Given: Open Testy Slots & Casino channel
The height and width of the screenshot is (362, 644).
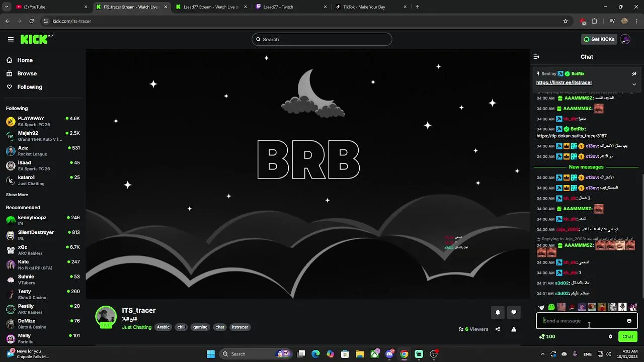Looking at the screenshot, I should coord(43,294).
